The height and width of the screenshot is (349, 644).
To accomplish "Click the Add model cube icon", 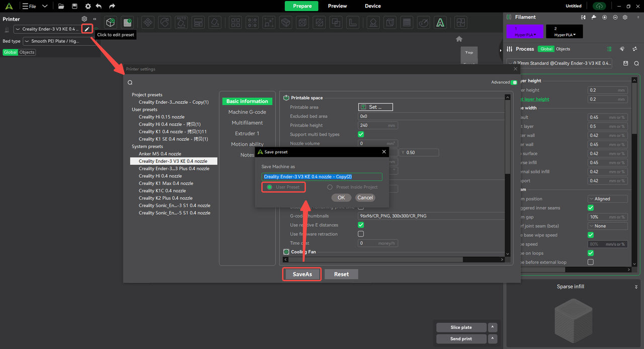I will pyautogui.click(x=111, y=23).
